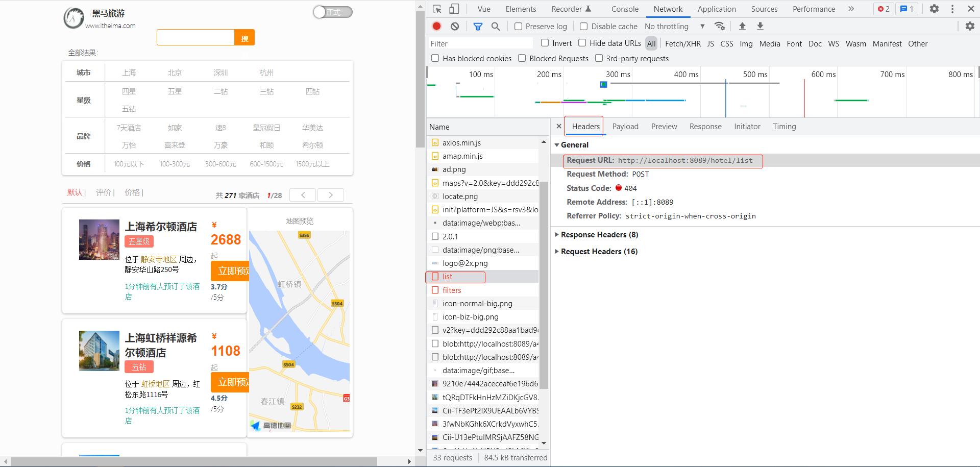Go to next hotel results page

pyautogui.click(x=331, y=195)
